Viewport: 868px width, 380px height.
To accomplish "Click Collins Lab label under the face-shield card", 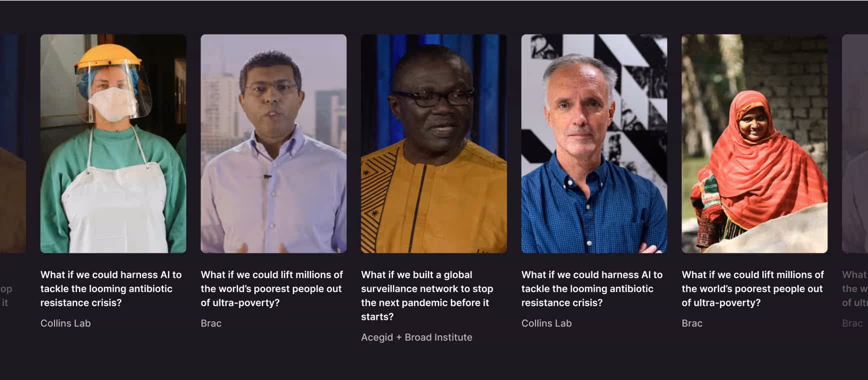I will coord(65,323).
